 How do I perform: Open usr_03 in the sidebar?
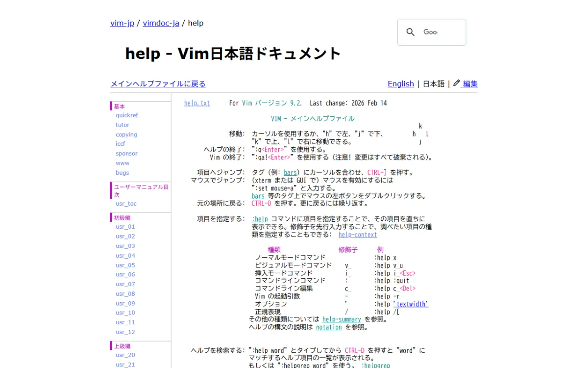click(125, 246)
